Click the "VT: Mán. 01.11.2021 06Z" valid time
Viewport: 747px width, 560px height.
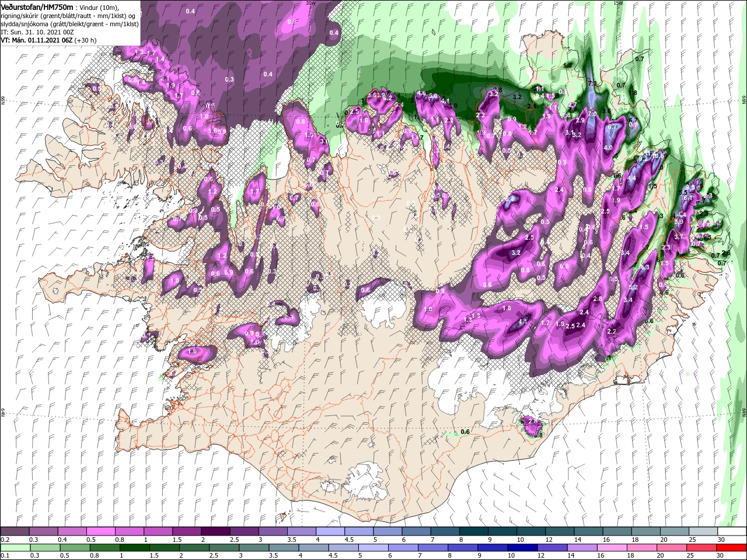pos(37,40)
